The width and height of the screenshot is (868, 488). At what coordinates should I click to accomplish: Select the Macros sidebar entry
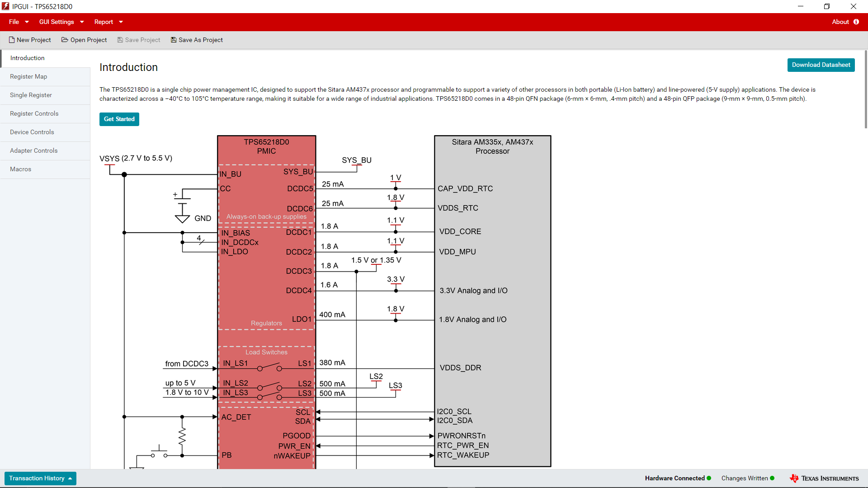coord(20,169)
